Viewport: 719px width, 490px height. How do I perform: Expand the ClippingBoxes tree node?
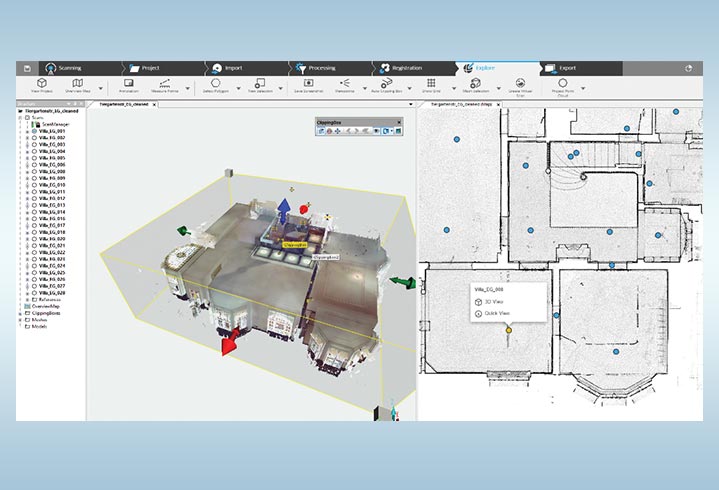click(21, 312)
